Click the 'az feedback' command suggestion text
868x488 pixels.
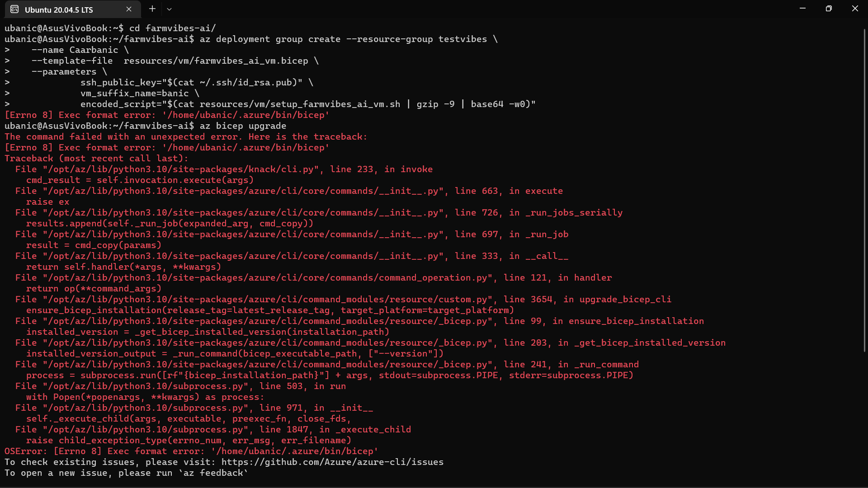[212, 473]
